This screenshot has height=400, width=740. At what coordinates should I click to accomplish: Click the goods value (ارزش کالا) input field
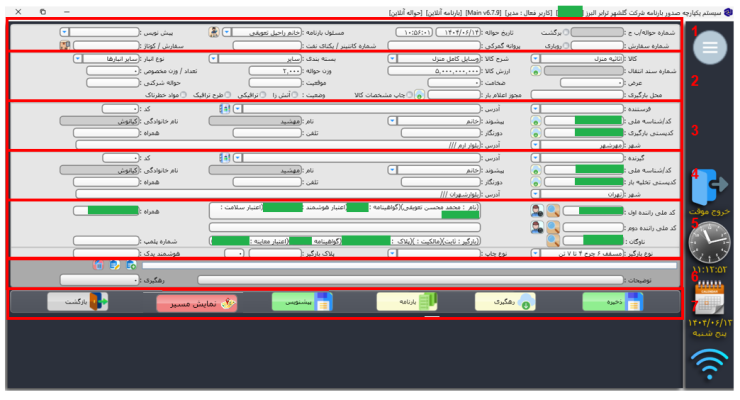pos(433,71)
